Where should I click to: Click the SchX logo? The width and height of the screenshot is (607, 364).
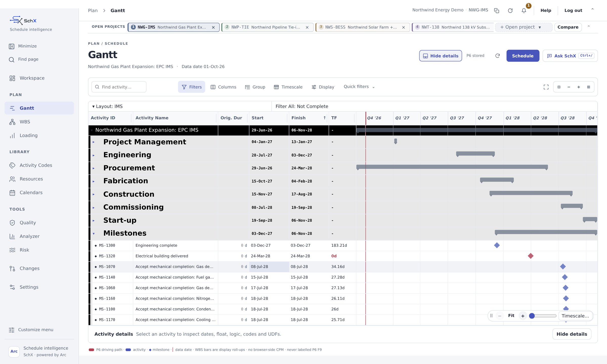tap(23, 20)
